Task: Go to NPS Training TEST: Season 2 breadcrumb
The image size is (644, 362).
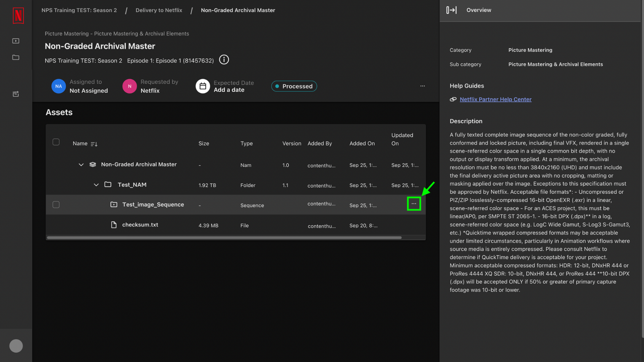Action: 79,10
